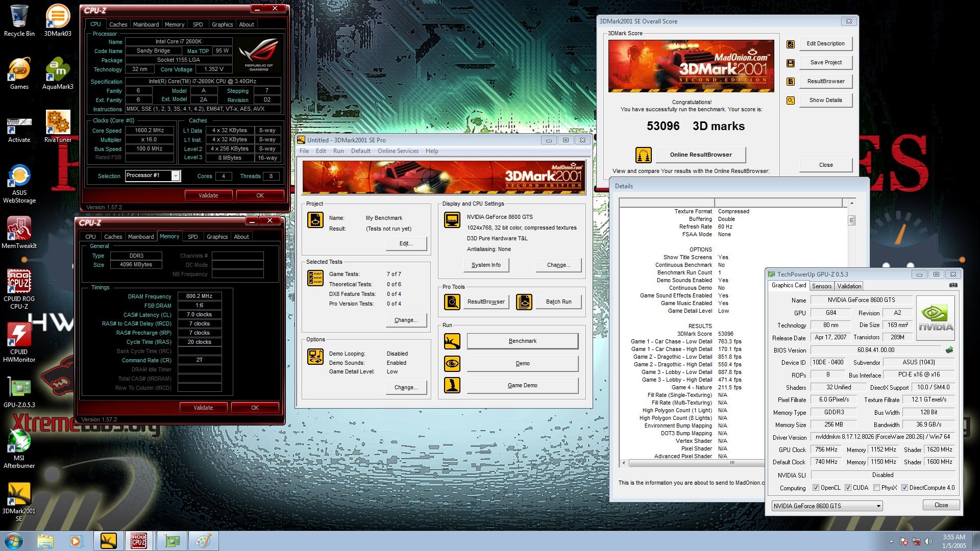The height and width of the screenshot is (551, 980).
Task: Open the Games desktop icon
Action: [19, 73]
